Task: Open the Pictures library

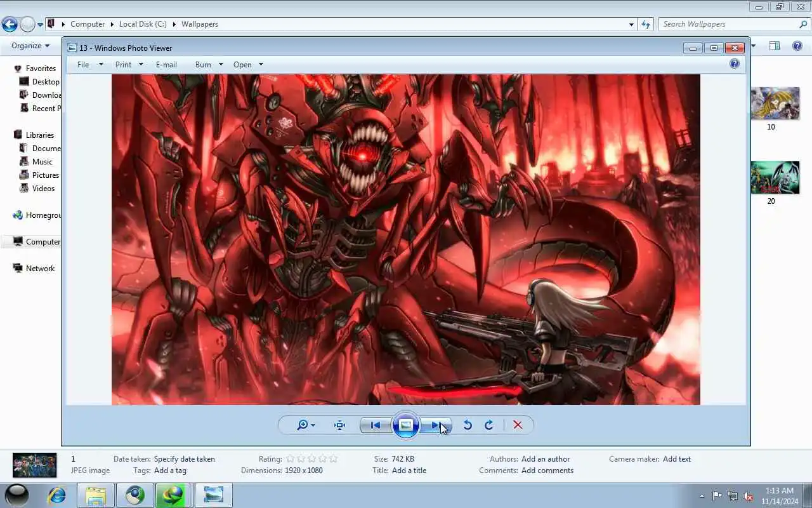Action: [x=45, y=175]
